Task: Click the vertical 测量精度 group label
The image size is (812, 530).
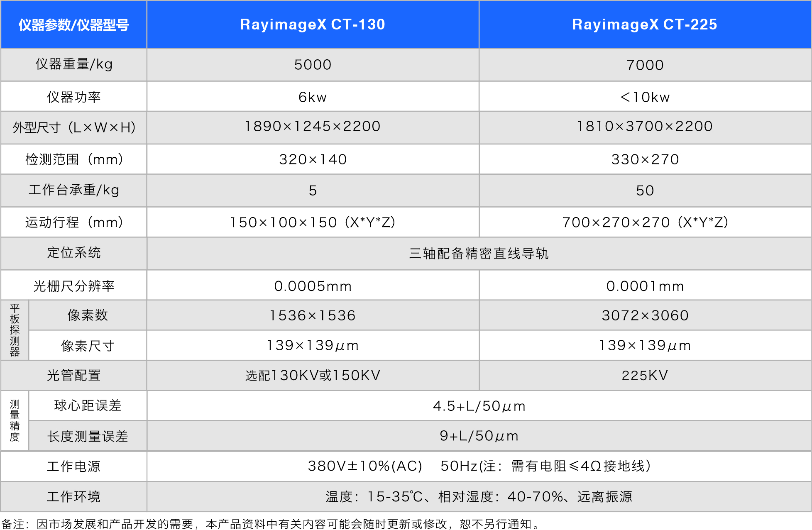Action: tap(15, 420)
